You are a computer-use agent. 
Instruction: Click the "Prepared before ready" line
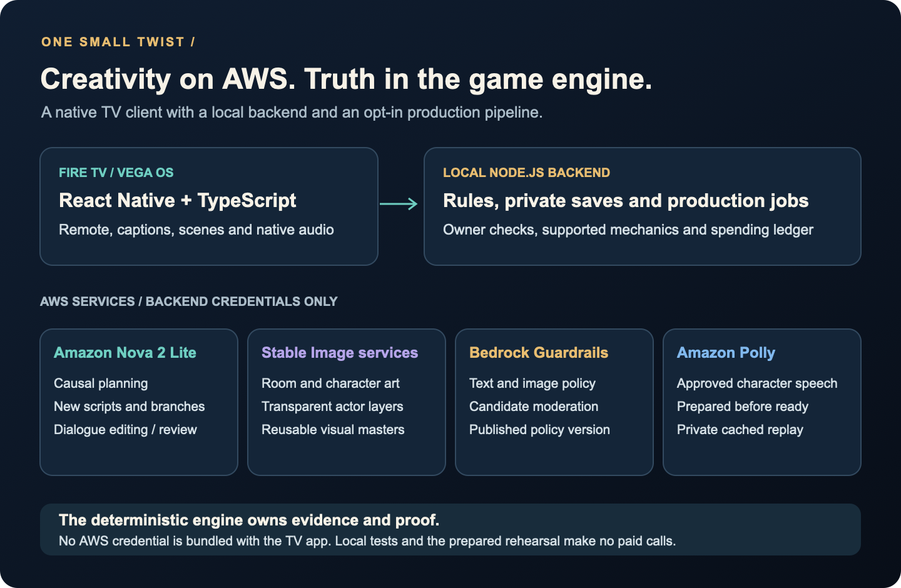[743, 407]
